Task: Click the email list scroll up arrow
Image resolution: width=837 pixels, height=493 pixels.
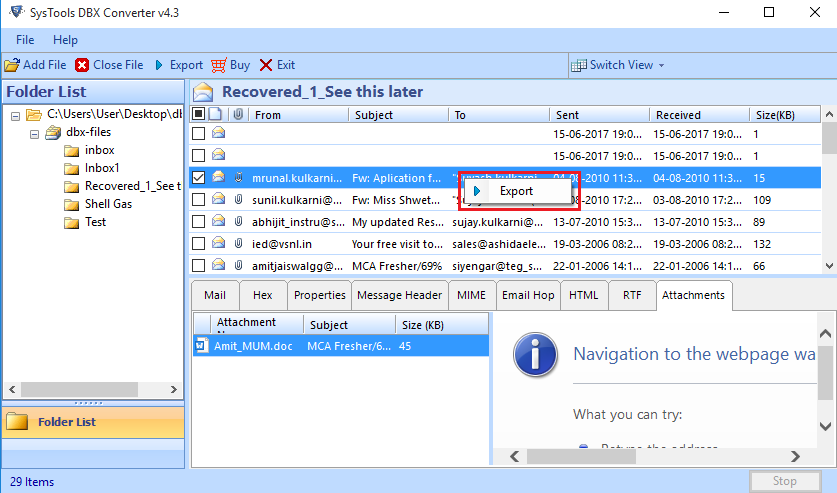Action: point(829,114)
